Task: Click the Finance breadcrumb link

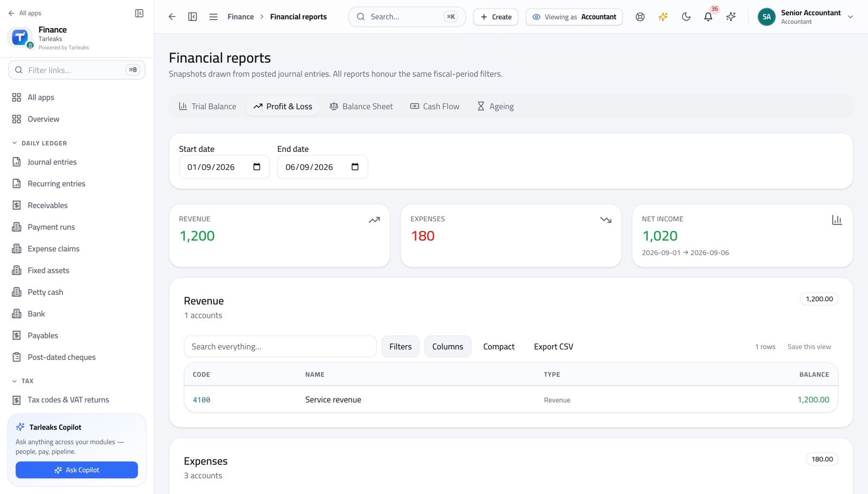Action: (x=241, y=17)
